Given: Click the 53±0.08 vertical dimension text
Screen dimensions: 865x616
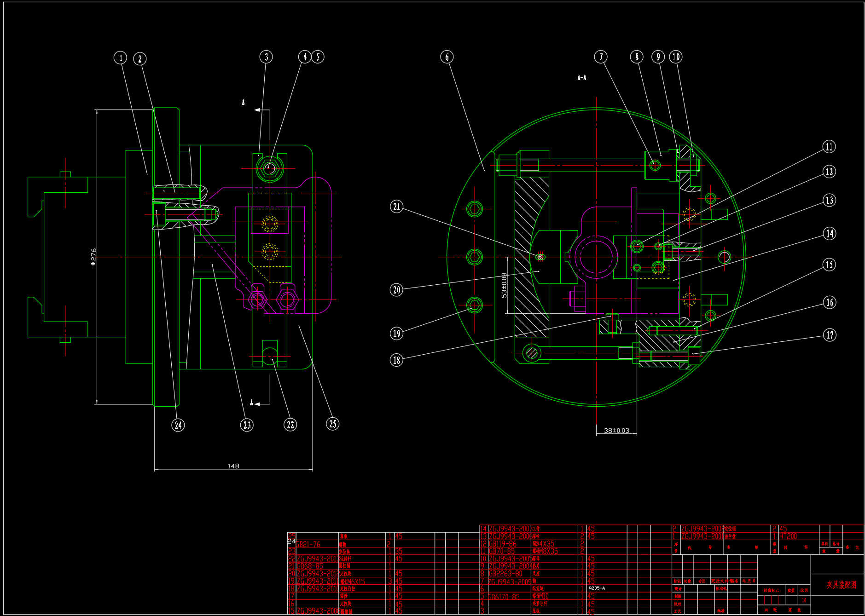Looking at the screenshot, I should (x=504, y=285).
